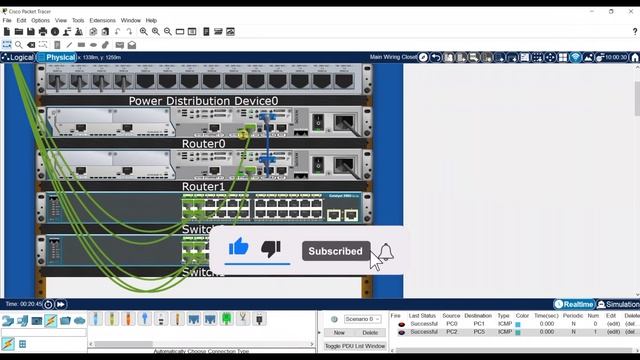The width and height of the screenshot is (640, 360).
Task: Click the color swatch for PC0 row
Action: pyautogui.click(x=518, y=324)
